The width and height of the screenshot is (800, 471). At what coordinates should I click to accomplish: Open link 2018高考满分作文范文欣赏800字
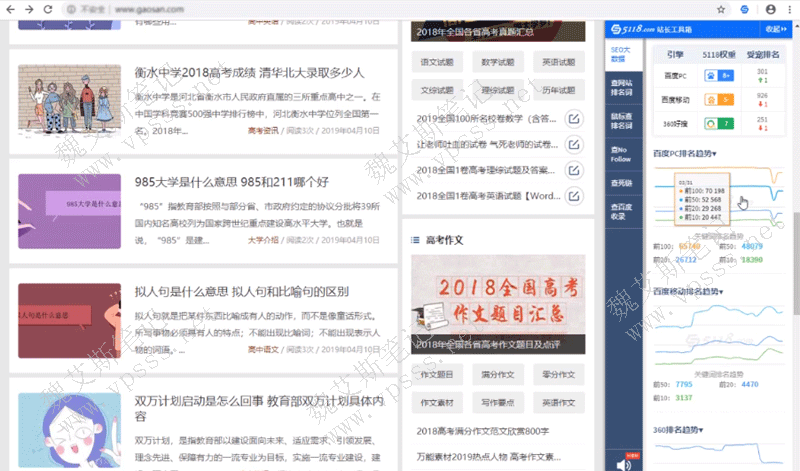pos(483,431)
